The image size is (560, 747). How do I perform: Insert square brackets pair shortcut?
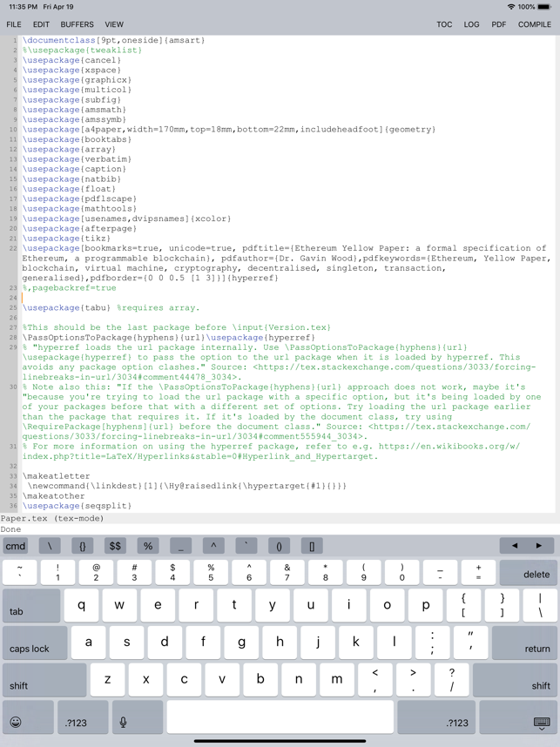312,546
